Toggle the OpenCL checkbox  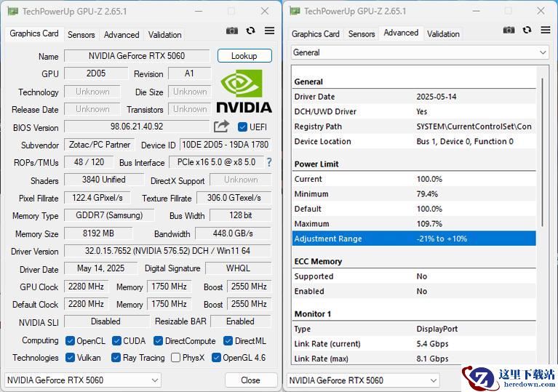(70, 341)
